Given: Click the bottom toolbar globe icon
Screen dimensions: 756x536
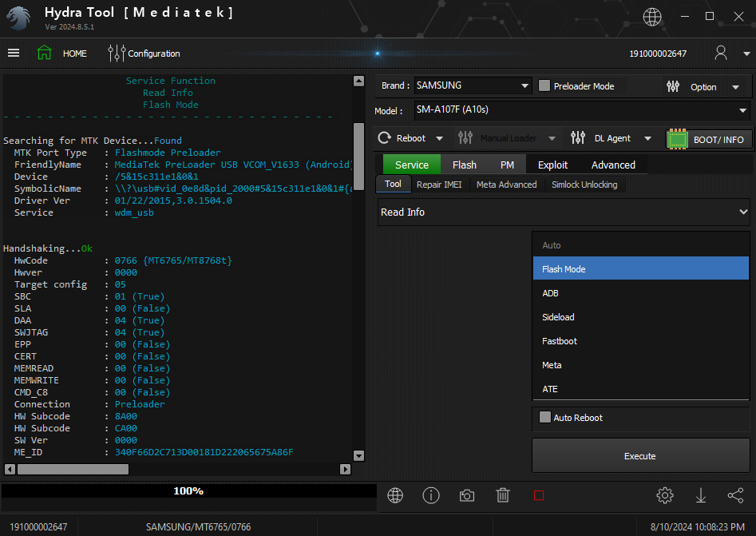Looking at the screenshot, I should [395, 495].
